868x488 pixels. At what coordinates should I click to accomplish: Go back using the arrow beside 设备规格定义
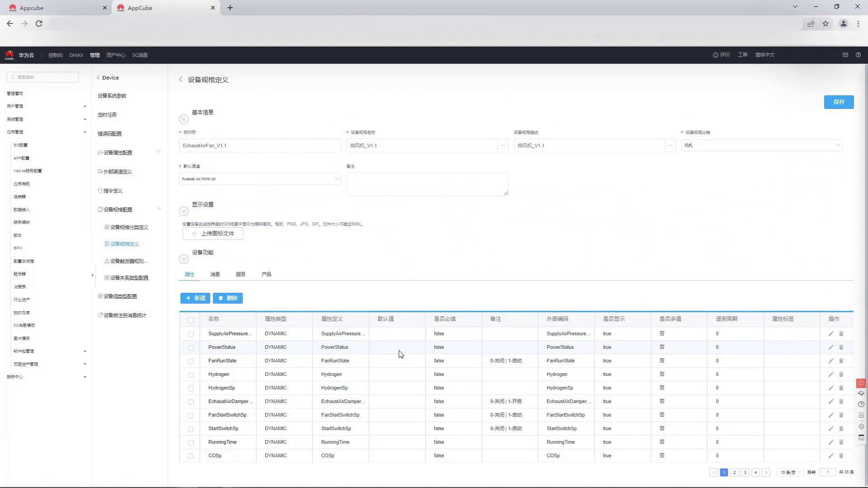pos(181,80)
